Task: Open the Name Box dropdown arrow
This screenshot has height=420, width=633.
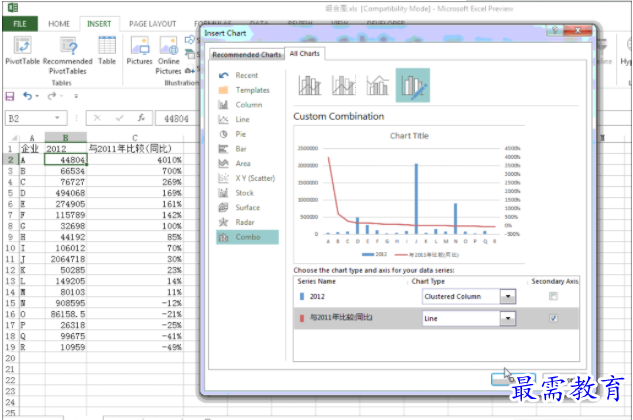Action: [x=57, y=118]
